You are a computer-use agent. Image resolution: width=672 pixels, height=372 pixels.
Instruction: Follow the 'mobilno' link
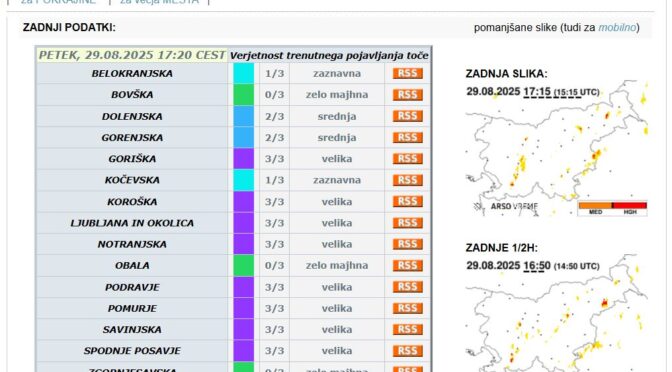point(617,27)
